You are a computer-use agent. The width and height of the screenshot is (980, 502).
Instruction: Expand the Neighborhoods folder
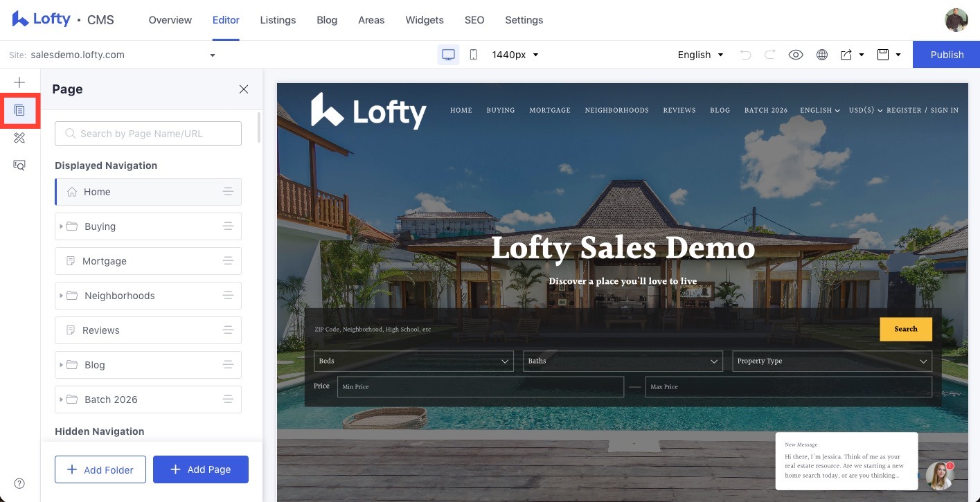62,296
